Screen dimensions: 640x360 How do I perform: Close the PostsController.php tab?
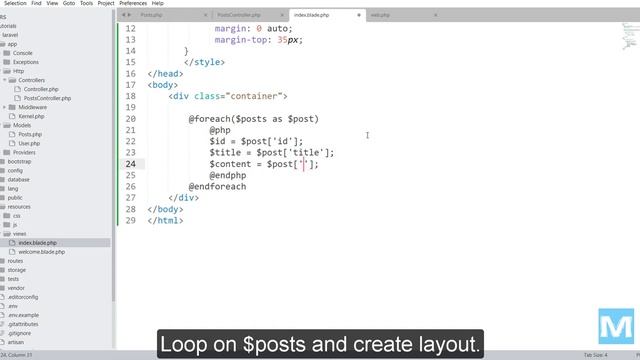tap(282, 15)
